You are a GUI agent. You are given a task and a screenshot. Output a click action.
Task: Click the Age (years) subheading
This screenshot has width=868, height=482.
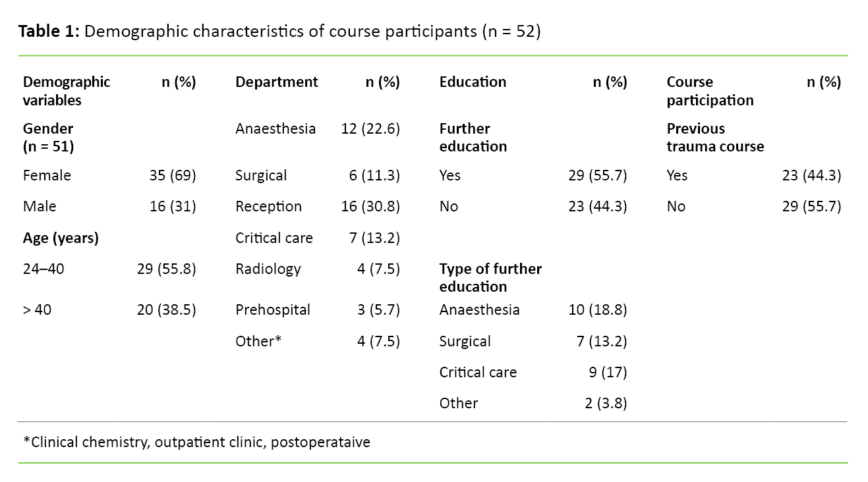click(61, 238)
